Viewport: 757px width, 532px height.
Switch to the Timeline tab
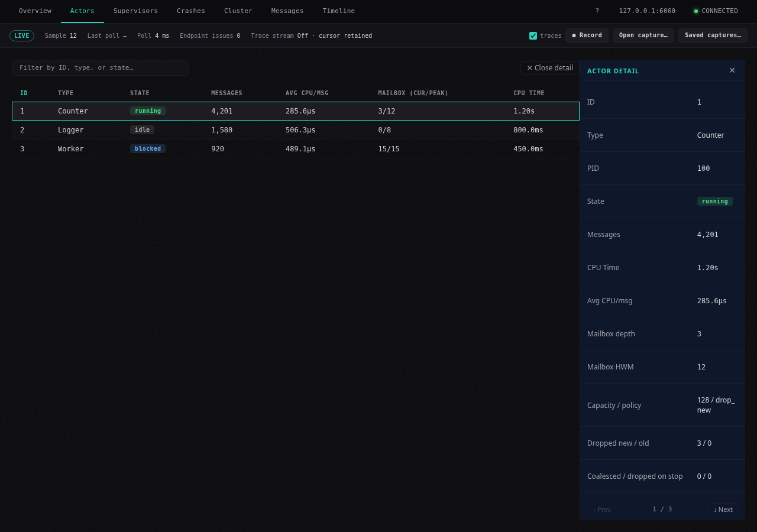tap(339, 11)
